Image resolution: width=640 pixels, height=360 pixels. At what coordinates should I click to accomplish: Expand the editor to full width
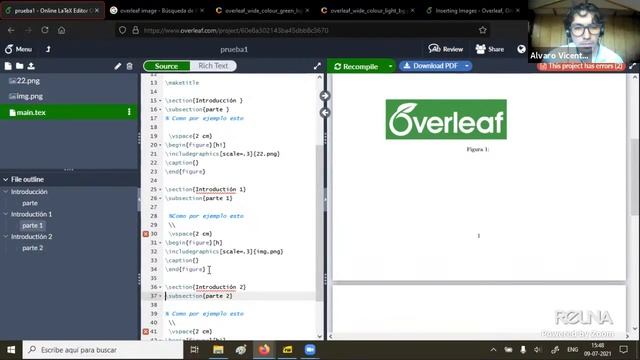point(317,66)
